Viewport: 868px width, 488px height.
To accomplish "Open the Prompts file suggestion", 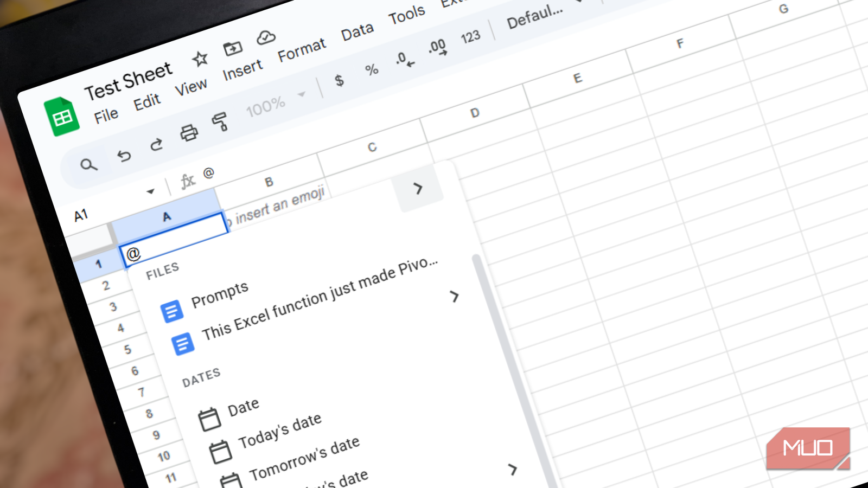I will pyautogui.click(x=220, y=294).
